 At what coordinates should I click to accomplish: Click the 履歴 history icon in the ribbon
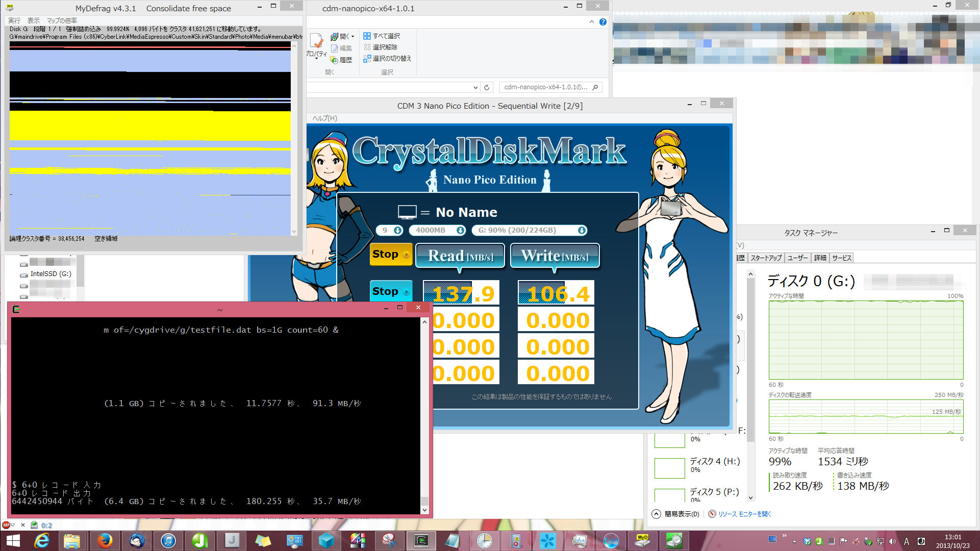click(x=335, y=60)
